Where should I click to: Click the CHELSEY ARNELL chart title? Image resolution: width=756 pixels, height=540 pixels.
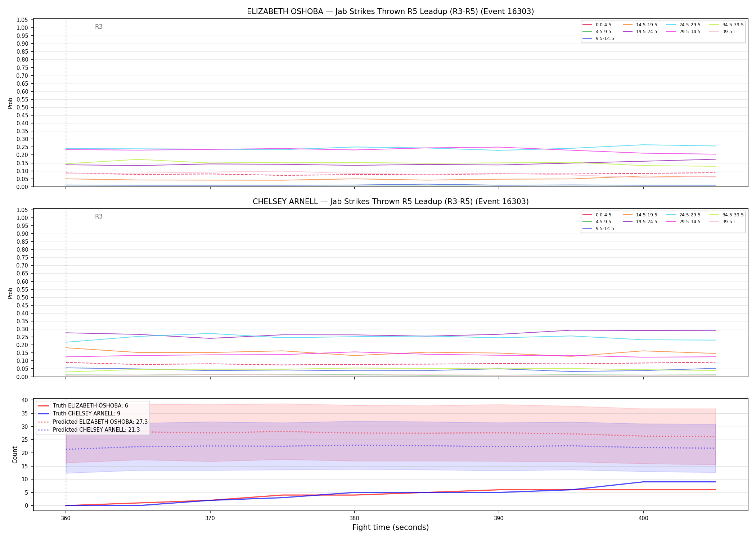(x=390, y=202)
